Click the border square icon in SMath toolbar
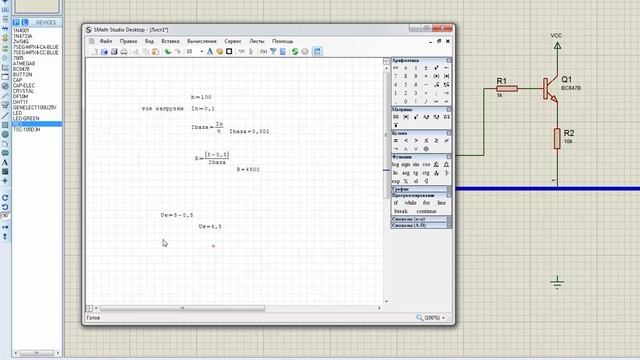Image resolution: width=640 pixels, height=360 pixels. click(229, 51)
